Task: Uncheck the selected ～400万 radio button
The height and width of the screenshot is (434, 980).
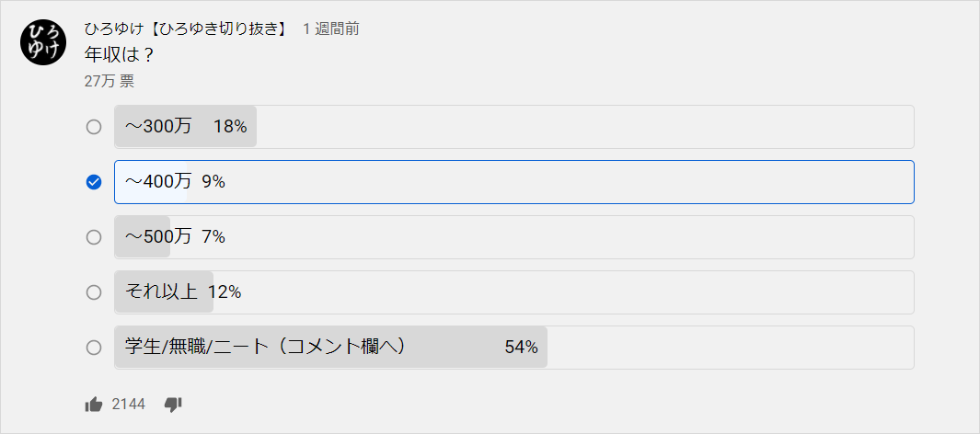Action: click(94, 182)
